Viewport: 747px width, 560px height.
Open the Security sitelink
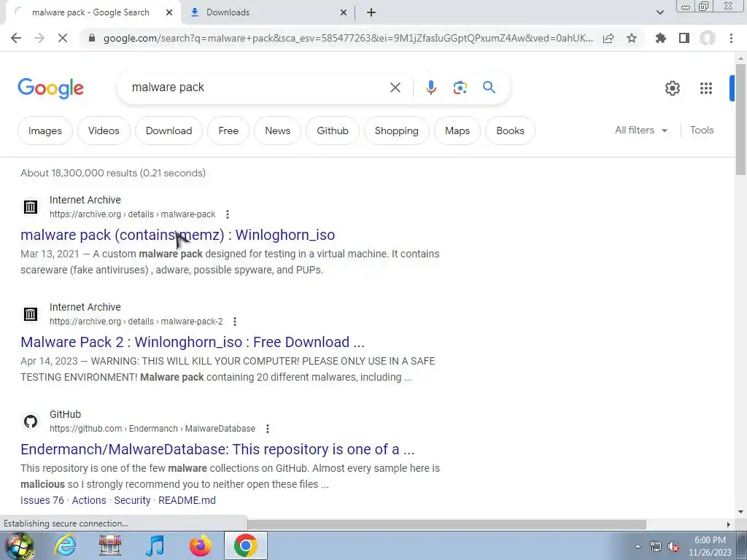(x=132, y=500)
